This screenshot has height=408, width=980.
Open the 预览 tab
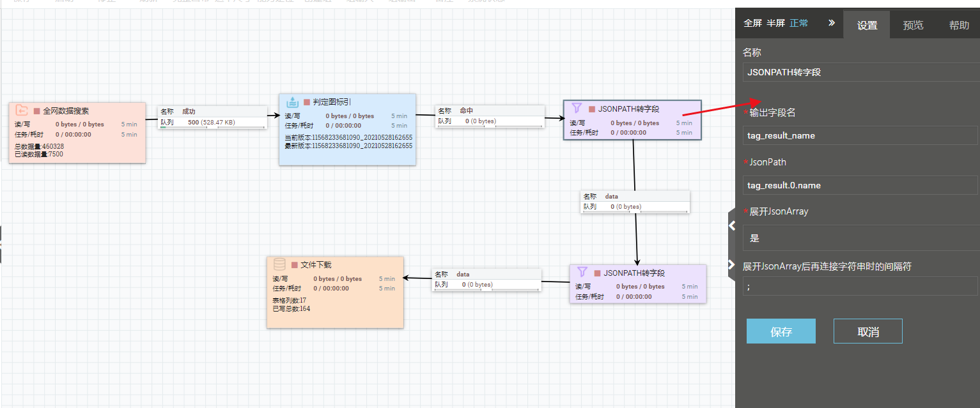click(x=913, y=26)
